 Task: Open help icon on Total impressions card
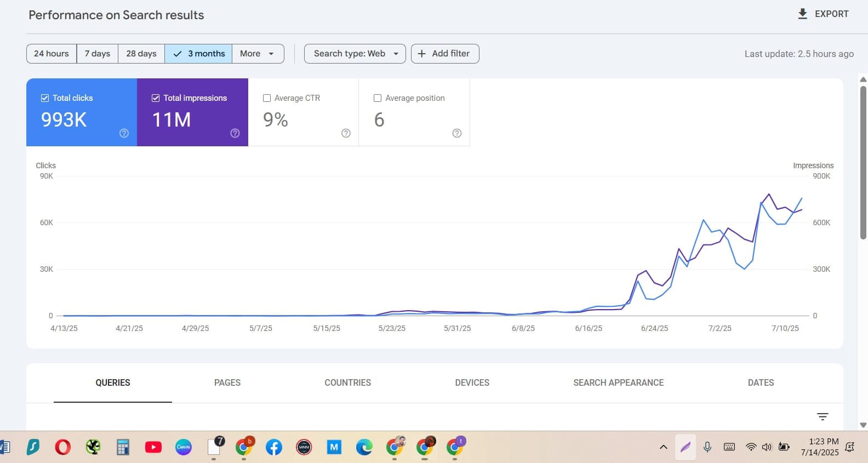click(235, 133)
